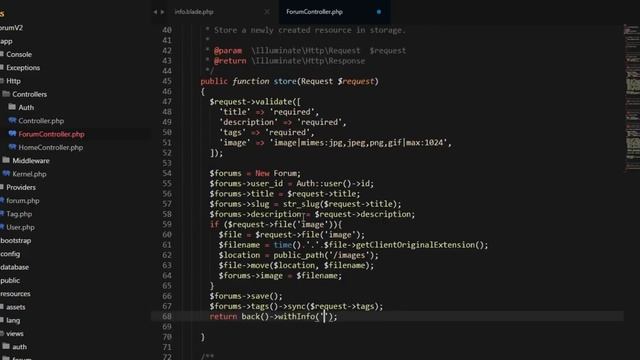
Task: Expand the auth folder under views
Action: (x=19, y=347)
